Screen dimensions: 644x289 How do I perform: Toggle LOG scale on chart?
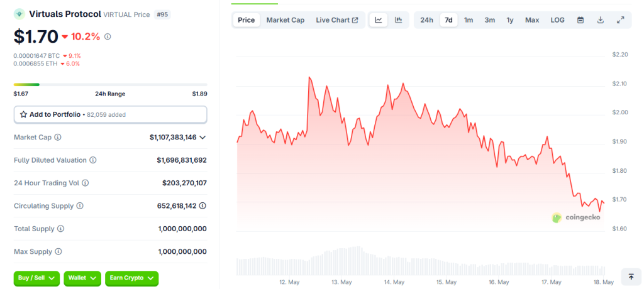tap(557, 20)
